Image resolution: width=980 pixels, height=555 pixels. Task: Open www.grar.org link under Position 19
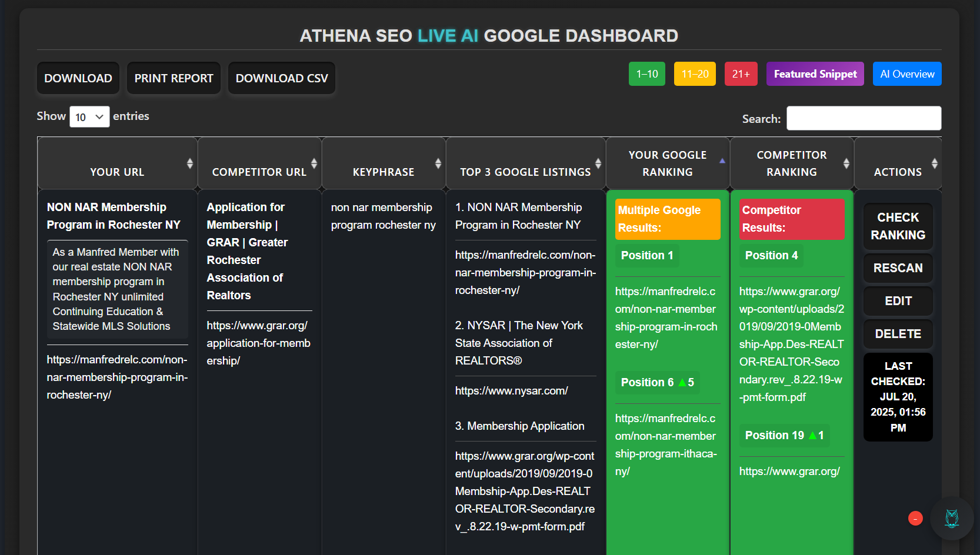789,472
